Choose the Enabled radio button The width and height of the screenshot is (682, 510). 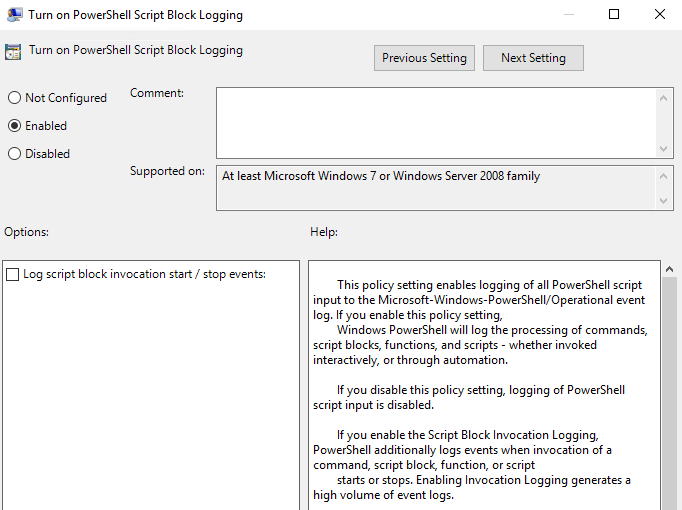coord(14,126)
